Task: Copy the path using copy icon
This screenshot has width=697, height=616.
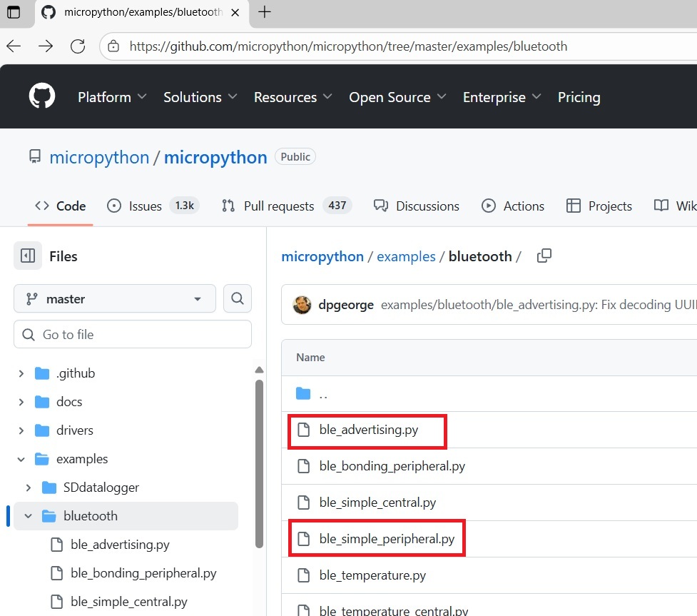Action: coord(544,256)
